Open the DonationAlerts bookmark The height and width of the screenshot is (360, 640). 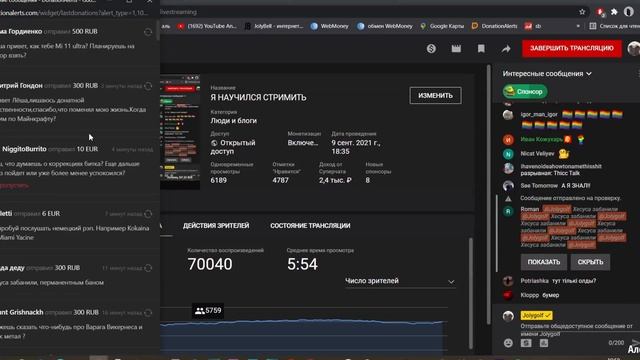coord(494,26)
